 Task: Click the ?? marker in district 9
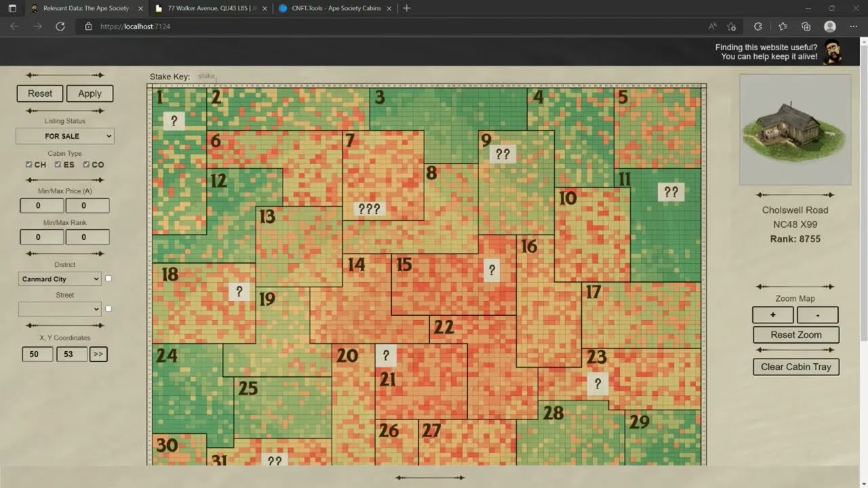coord(502,155)
